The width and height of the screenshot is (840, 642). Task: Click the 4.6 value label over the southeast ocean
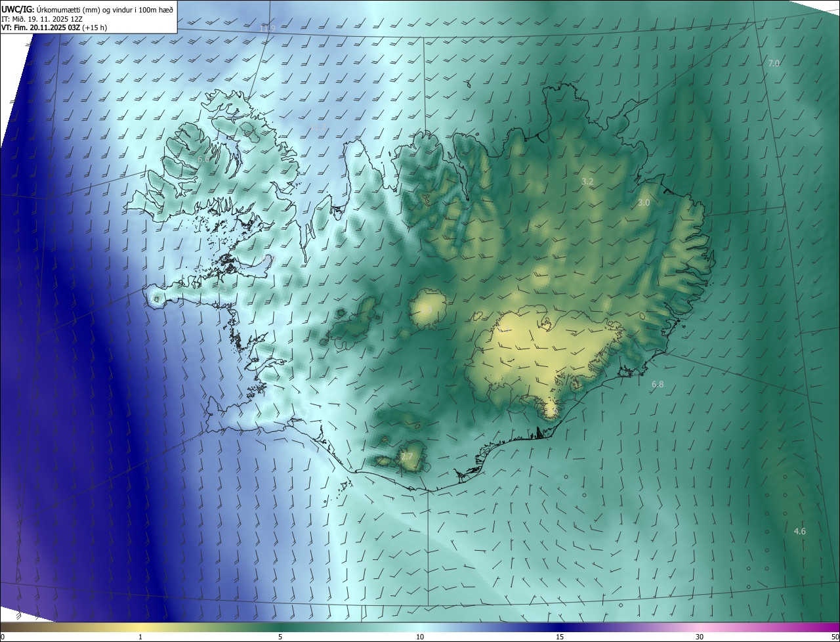point(800,531)
